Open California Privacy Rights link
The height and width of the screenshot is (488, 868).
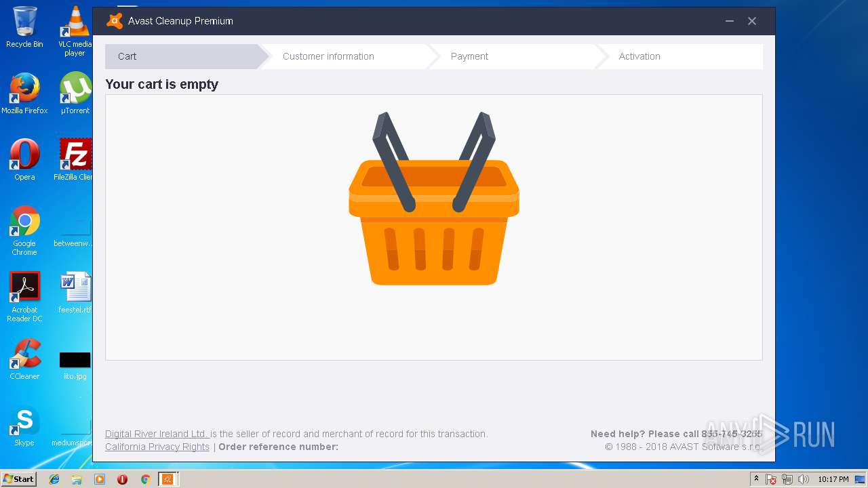pyautogui.click(x=157, y=447)
